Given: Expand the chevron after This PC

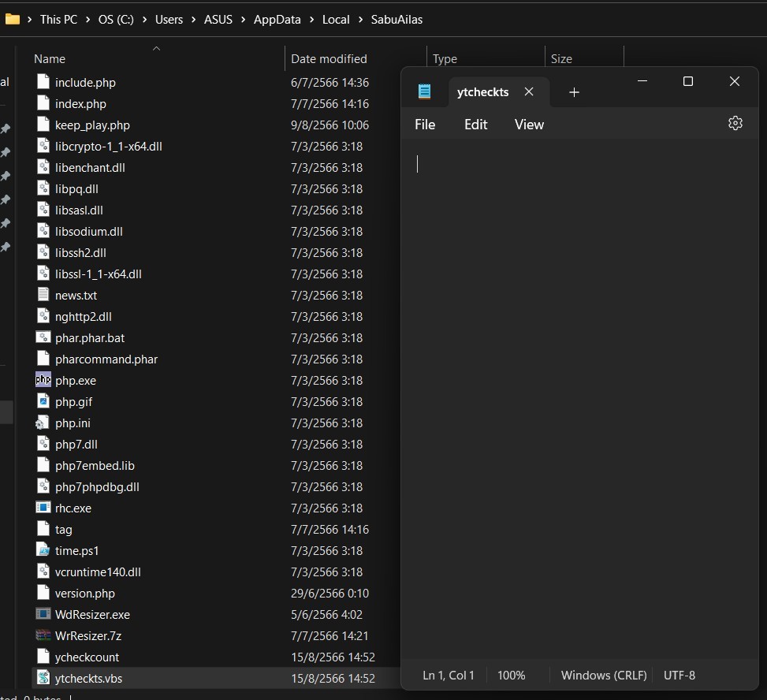Looking at the screenshot, I should pyautogui.click(x=88, y=20).
